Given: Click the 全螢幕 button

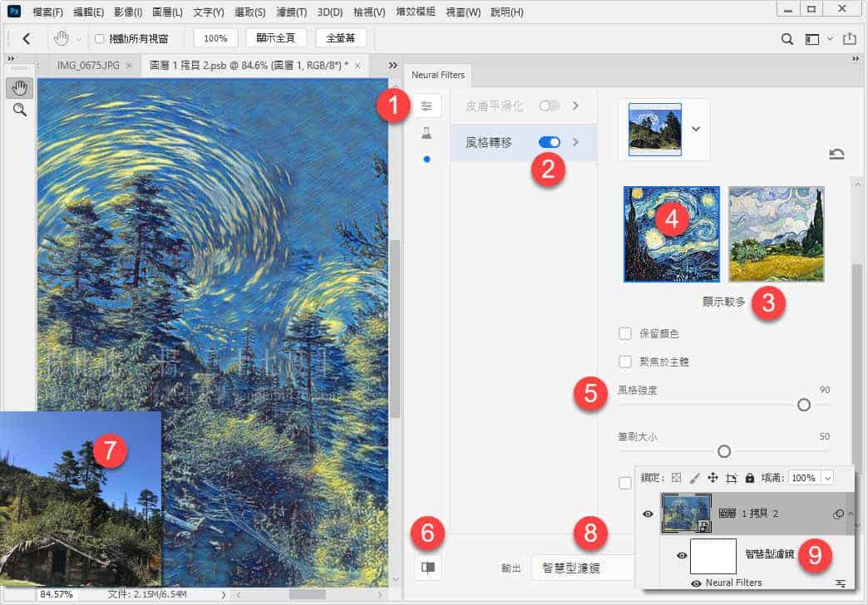Looking at the screenshot, I should [x=340, y=38].
